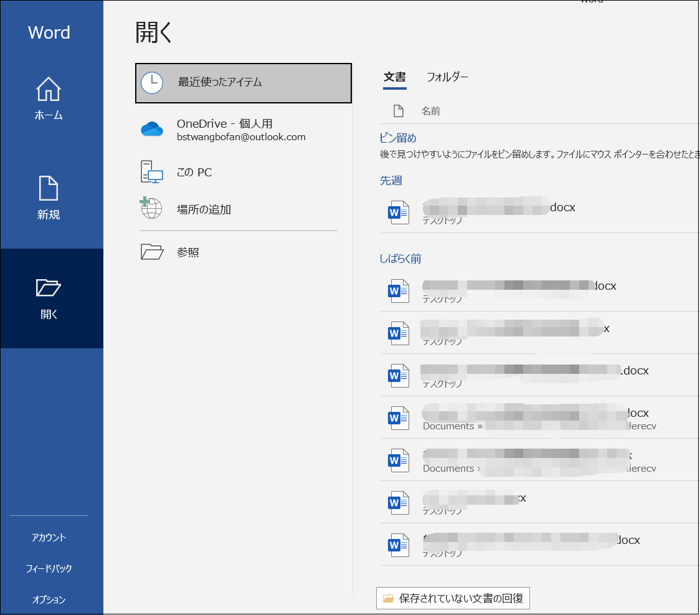Click the 名前 column header
Screen dimensions: 700x615
coord(430,112)
